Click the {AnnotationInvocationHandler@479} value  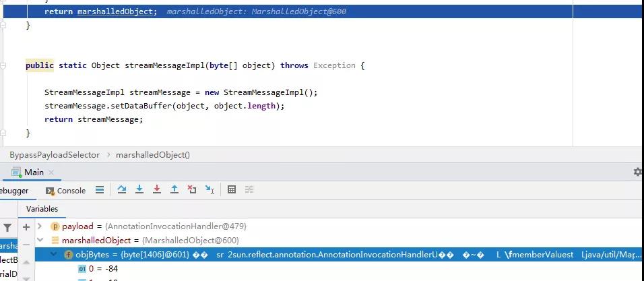point(176,226)
